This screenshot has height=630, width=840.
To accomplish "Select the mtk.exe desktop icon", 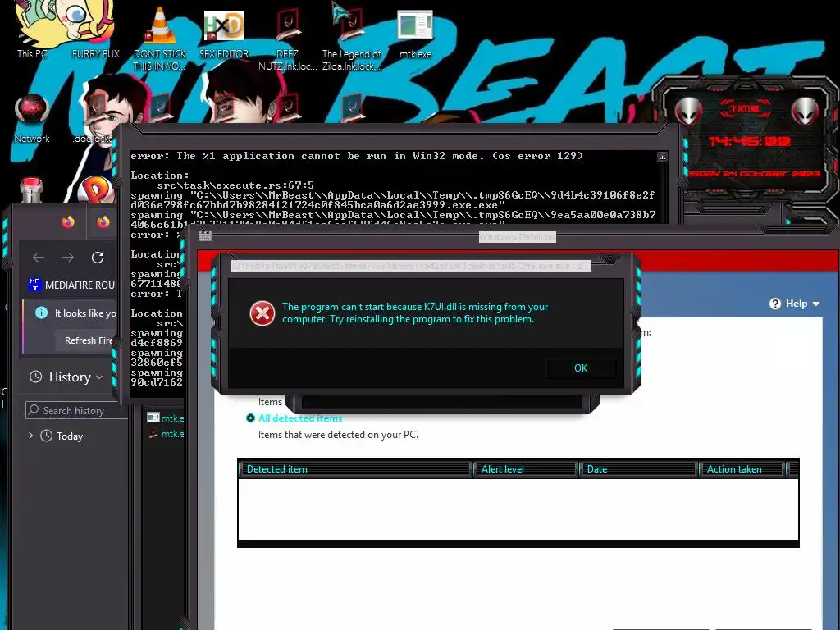I will tap(415, 25).
